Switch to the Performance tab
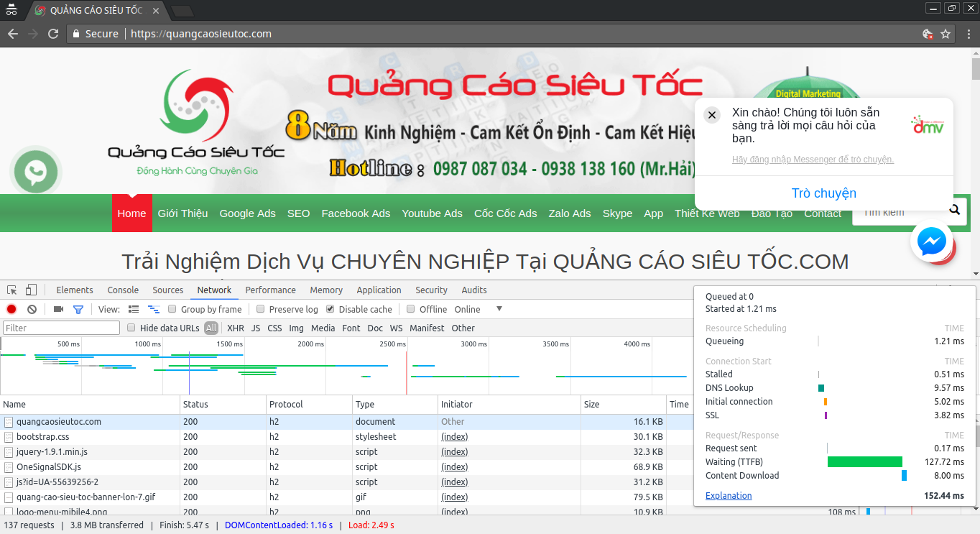 (271, 290)
